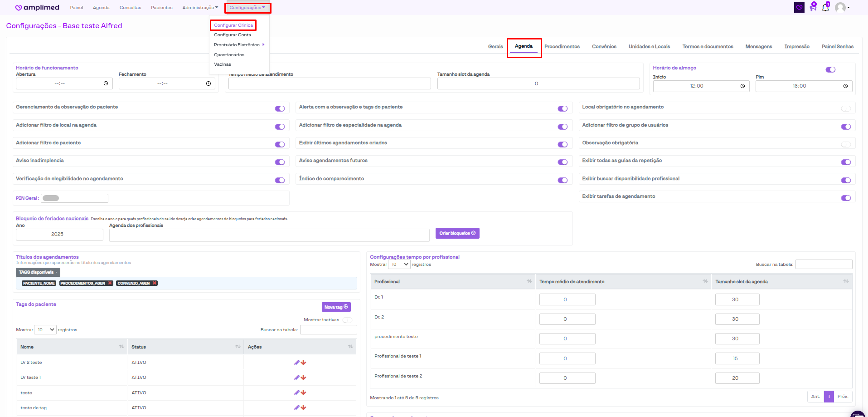Toggle 'Aviso inadimplencia' switch
This screenshot has width=868, height=417.
tap(280, 162)
